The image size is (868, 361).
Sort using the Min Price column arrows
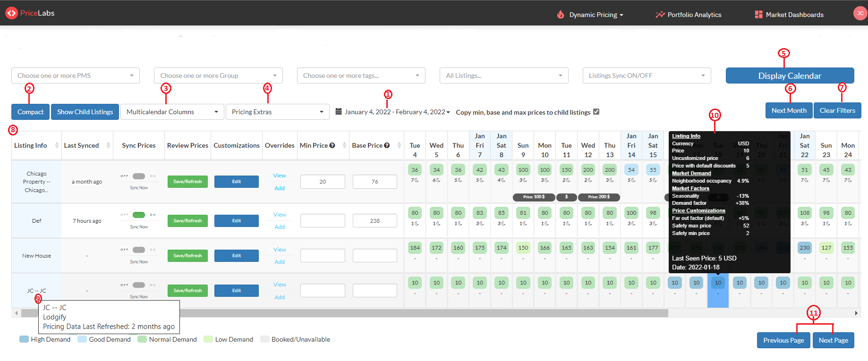(344, 145)
